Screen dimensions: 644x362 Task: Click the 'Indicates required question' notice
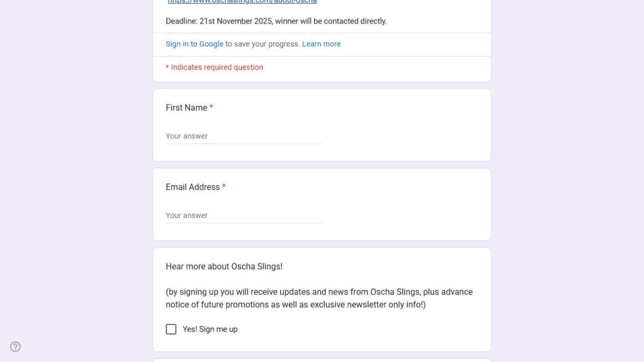tap(217, 68)
